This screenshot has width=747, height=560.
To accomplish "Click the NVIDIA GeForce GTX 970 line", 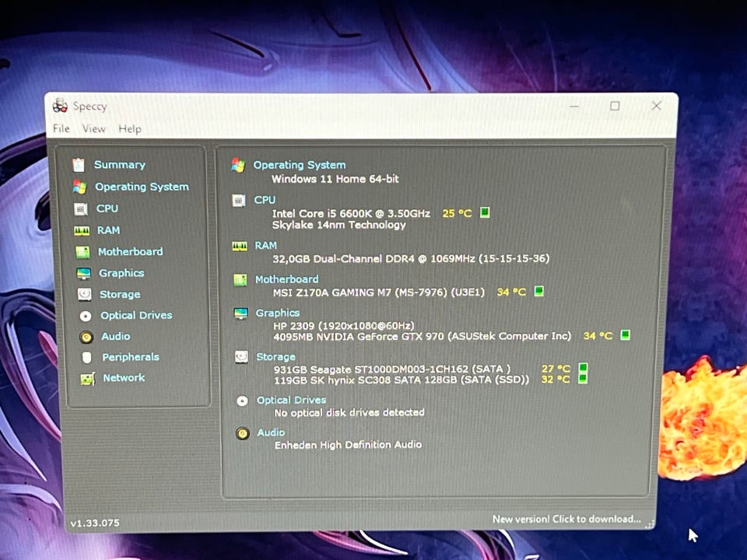I will click(422, 336).
